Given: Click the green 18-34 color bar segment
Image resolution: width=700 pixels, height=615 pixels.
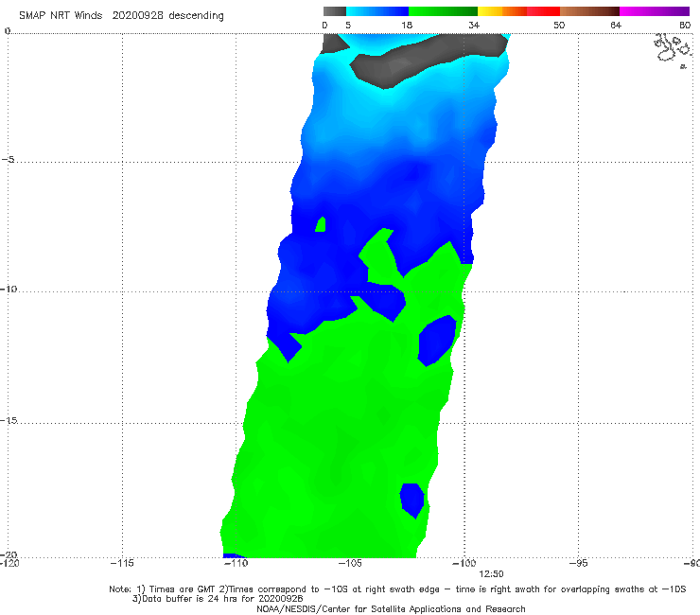Looking at the screenshot, I should pos(443,11).
